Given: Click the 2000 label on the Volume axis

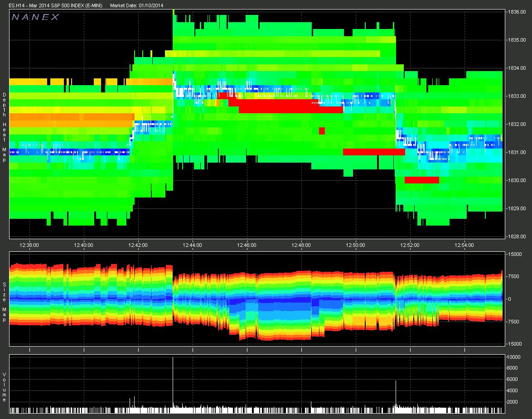Looking at the screenshot, I should 513,402.
